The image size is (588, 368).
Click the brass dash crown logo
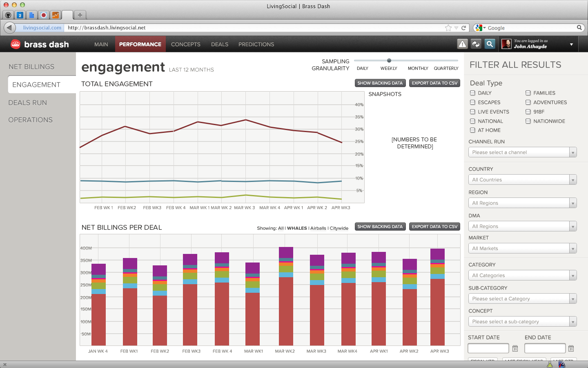(16, 44)
